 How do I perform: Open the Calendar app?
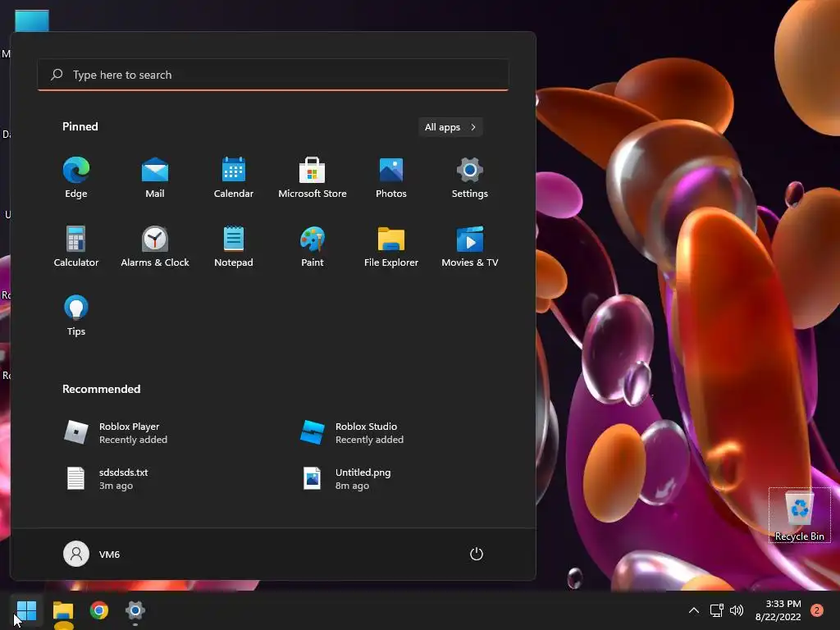click(x=234, y=178)
